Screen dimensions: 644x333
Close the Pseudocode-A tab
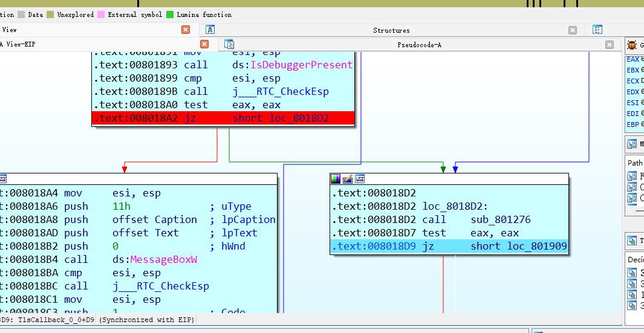pyautogui.click(x=610, y=45)
